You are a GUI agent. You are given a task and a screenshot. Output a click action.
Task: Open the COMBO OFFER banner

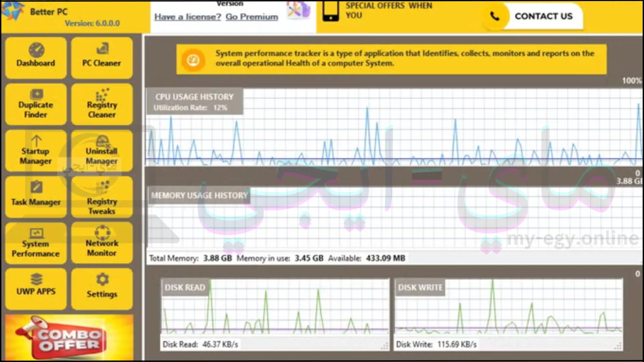tap(69, 338)
